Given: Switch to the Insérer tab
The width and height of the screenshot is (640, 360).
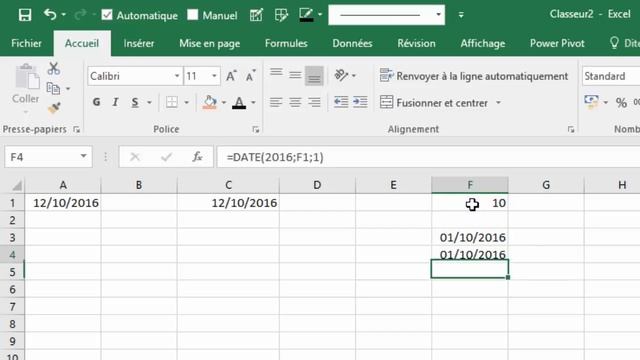Looking at the screenshot, I should (x=139, y=43).
